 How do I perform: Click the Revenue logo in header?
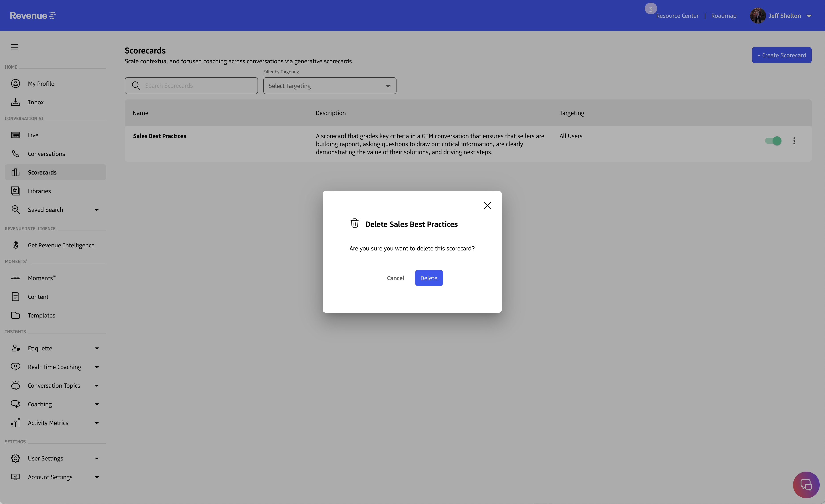coord(33,15)
